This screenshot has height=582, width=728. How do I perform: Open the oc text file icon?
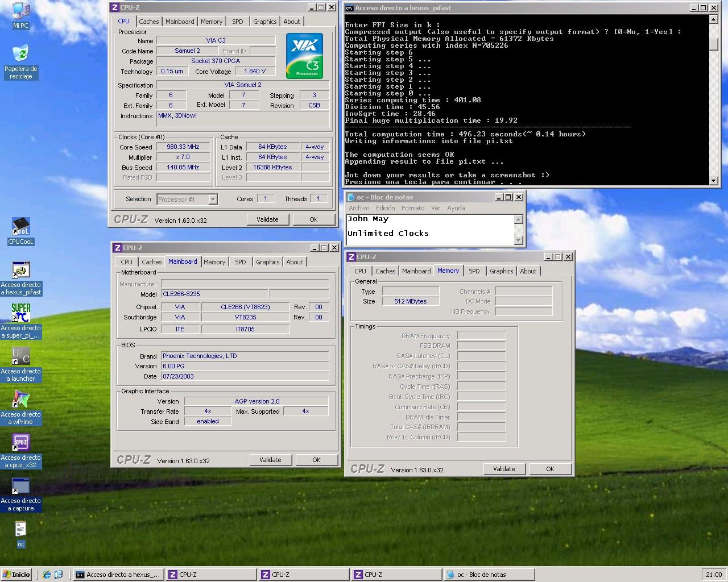(x=21, y=534)
